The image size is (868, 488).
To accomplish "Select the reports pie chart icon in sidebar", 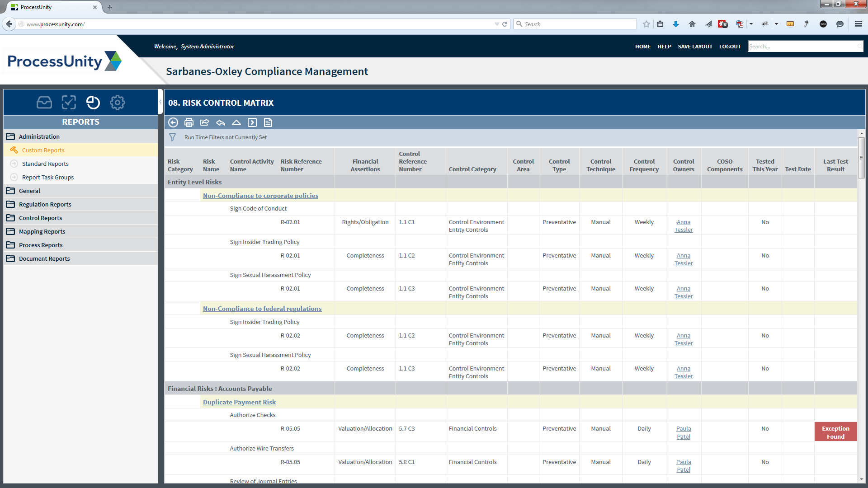I will 93,103.
